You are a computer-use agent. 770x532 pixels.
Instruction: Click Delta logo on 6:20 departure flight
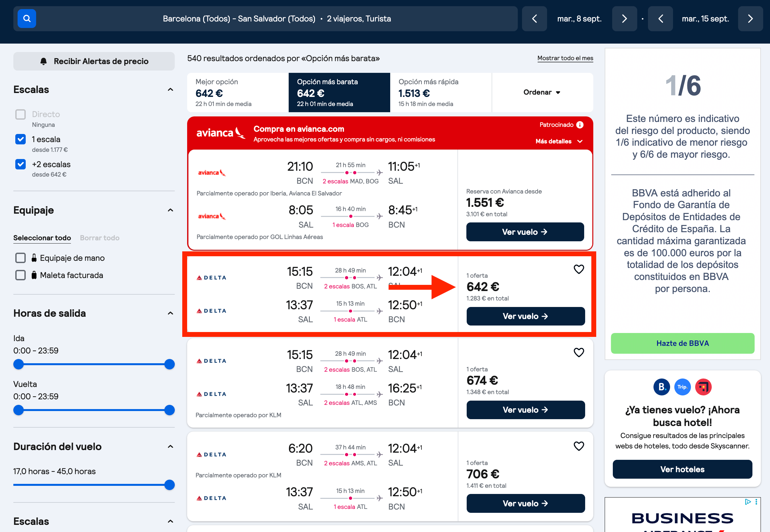click(212, 454)
